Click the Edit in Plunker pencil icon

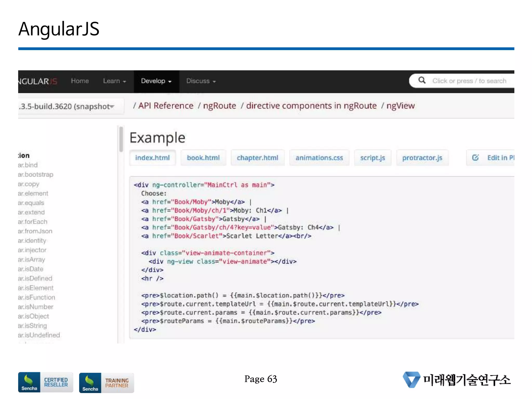(x=475, y=157)
